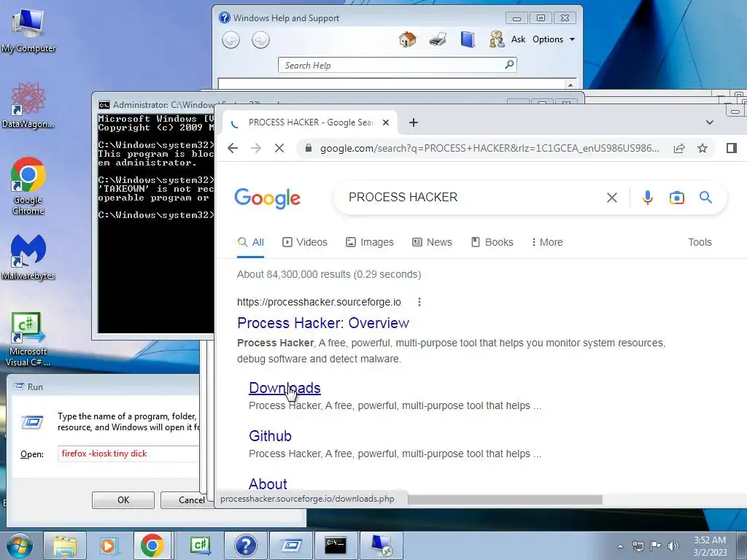747x560 pixels.
Task: Open Chrome tab search chevron
Action: coord(709,122)
